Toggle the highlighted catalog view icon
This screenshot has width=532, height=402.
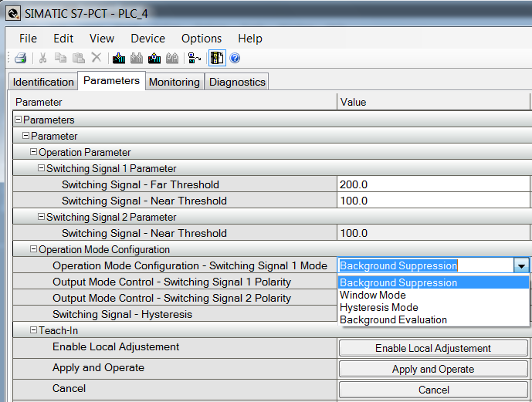tap(217, 58)
